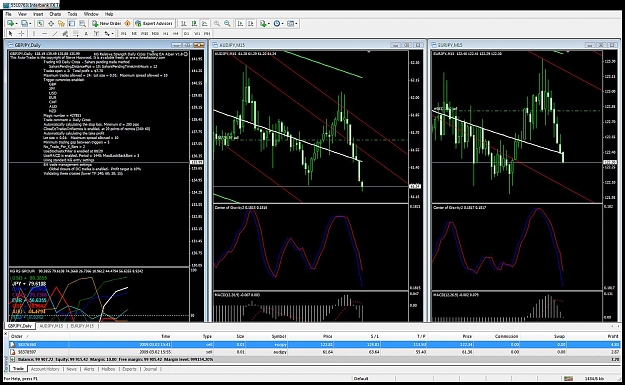Switch to the EURJPY,M15 chart tab
Image resolution: width=625 pixels, height=385 pixels.
(83, 326)
